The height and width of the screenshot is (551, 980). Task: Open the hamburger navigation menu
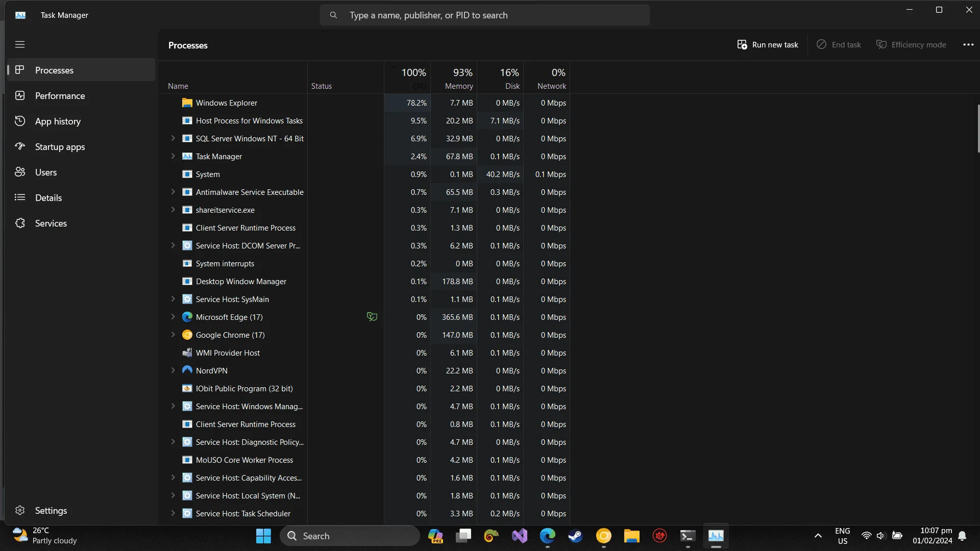20,44
